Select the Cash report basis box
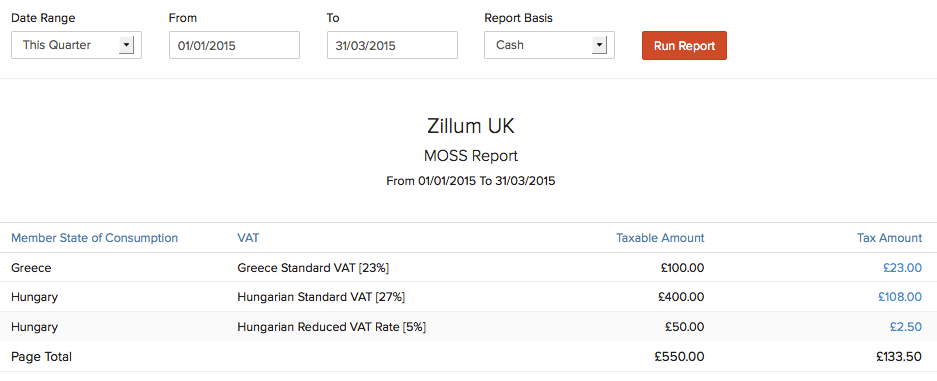This screenshot has width=937, height=381. click(549, 45)
